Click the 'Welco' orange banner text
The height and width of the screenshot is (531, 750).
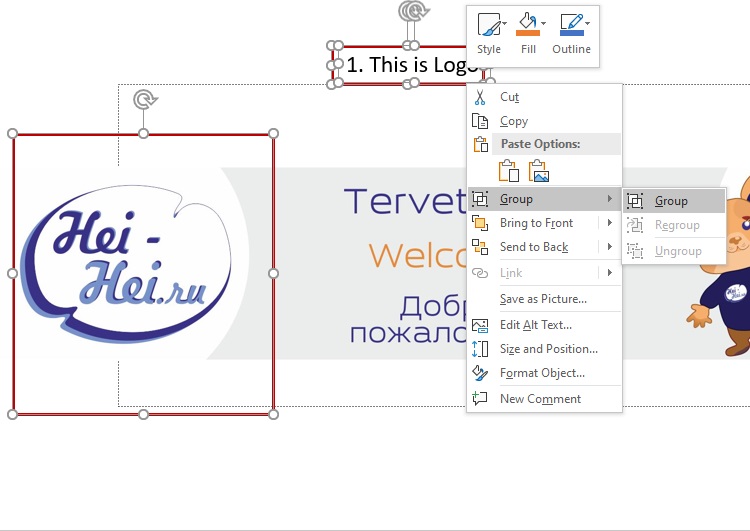click(417, 255)
